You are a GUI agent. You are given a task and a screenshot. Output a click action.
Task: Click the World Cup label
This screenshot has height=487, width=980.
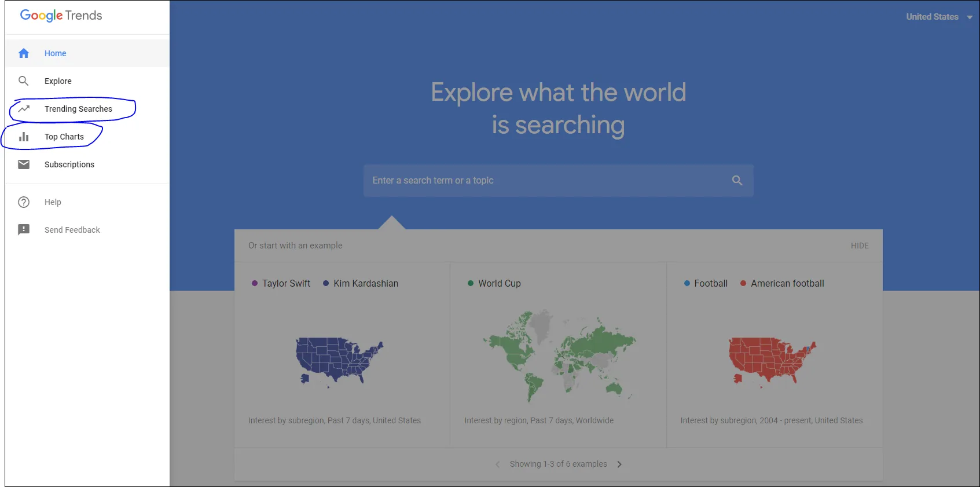pyautogui.click(x=500, y=283)
